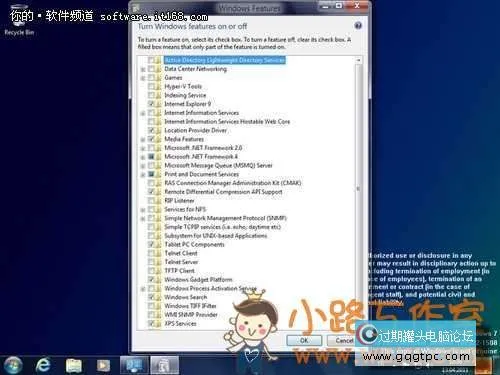Expand Print and Document Services node
This screenshot has height=375, width=500.
pos(143,174)
